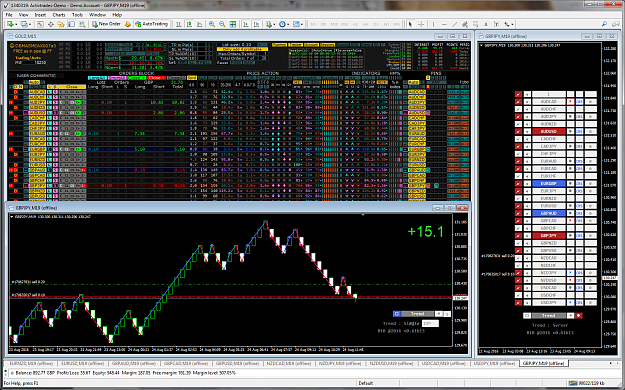This screenshot has height=390, width=625.
Task: Switch to NZDJPY,M19 (offline) tab
Action: [339, 364]
